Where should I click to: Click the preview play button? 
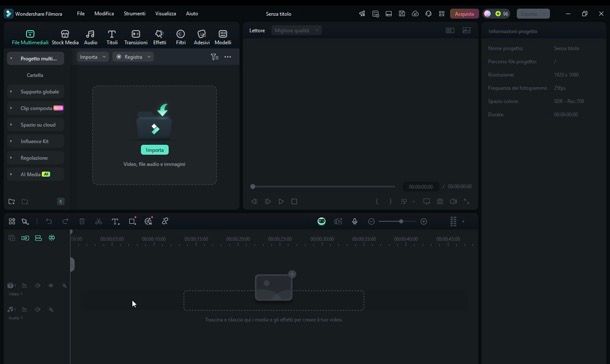(281, 201)
